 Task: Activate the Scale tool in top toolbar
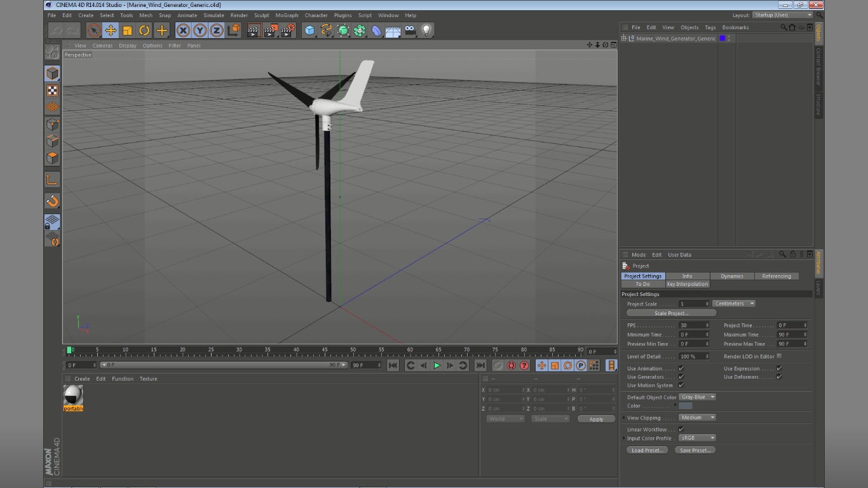coord(127,30)
